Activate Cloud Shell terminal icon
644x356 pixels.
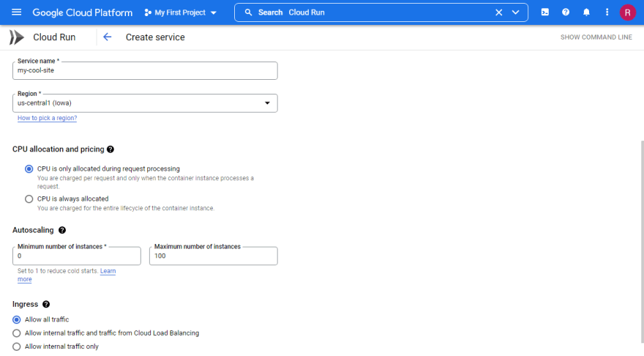click(x=545, y=12)
